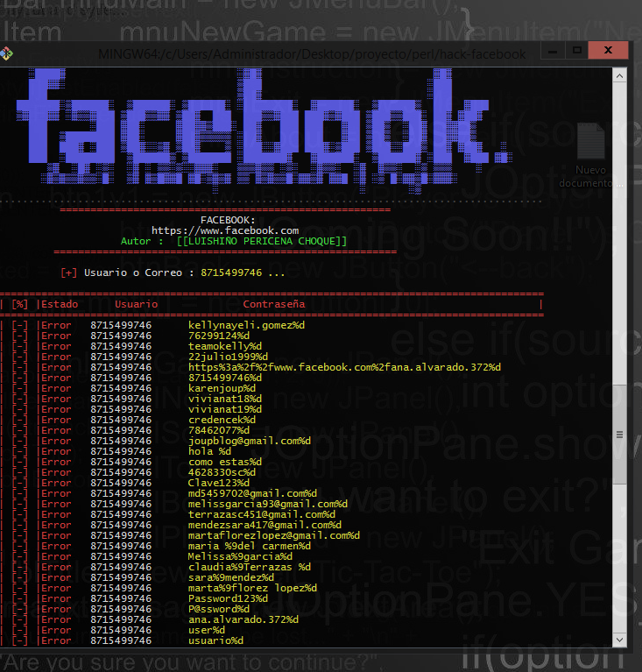Click password entry P@ssword%d
642x672 pixels.
click(x=219, y=609)
